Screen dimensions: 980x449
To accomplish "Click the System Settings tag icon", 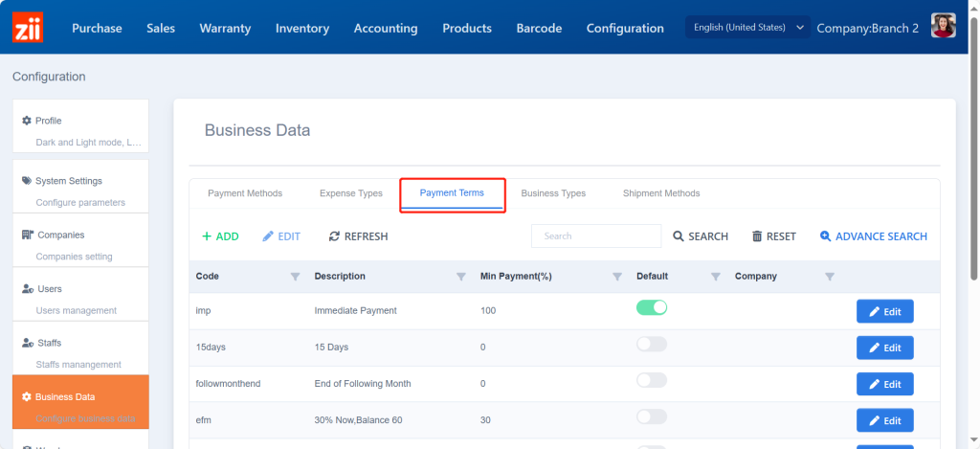I will point(27,181).
